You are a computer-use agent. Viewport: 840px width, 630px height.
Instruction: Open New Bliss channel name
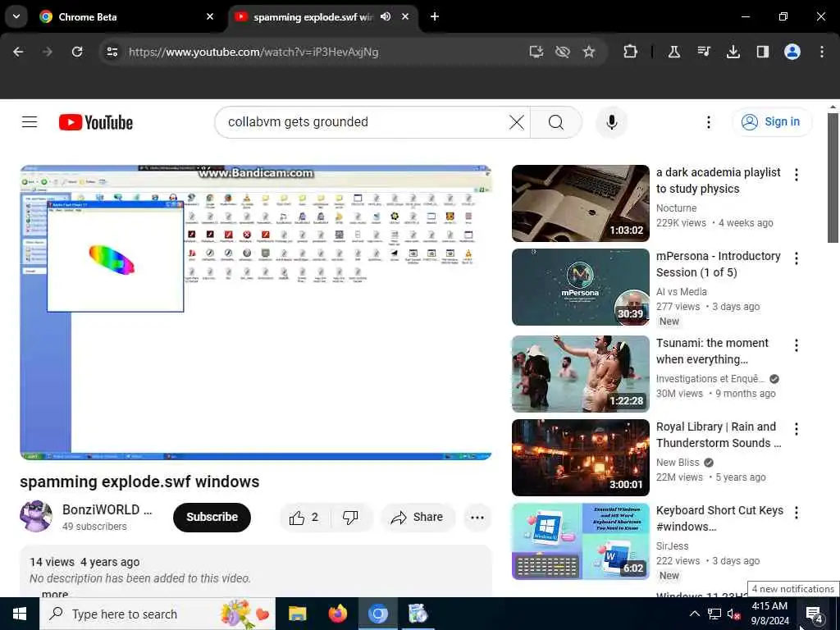[x=678, y=462]
